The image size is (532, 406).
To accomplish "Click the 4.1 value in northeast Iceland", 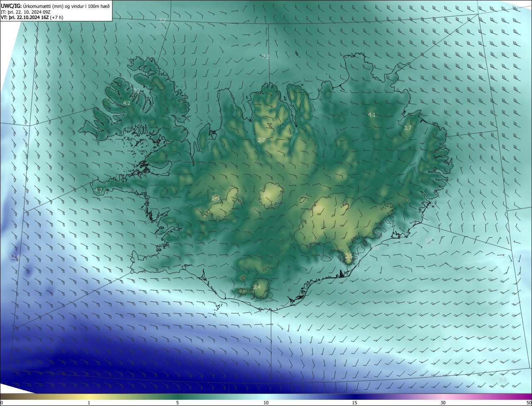I will click(372, 115).
